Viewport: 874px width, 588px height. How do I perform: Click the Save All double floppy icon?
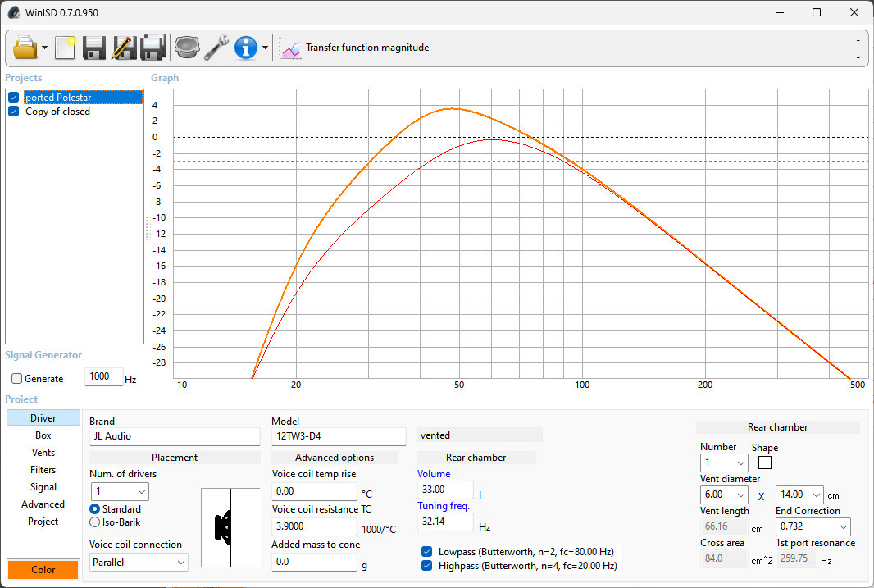click(x=153, y=48)
